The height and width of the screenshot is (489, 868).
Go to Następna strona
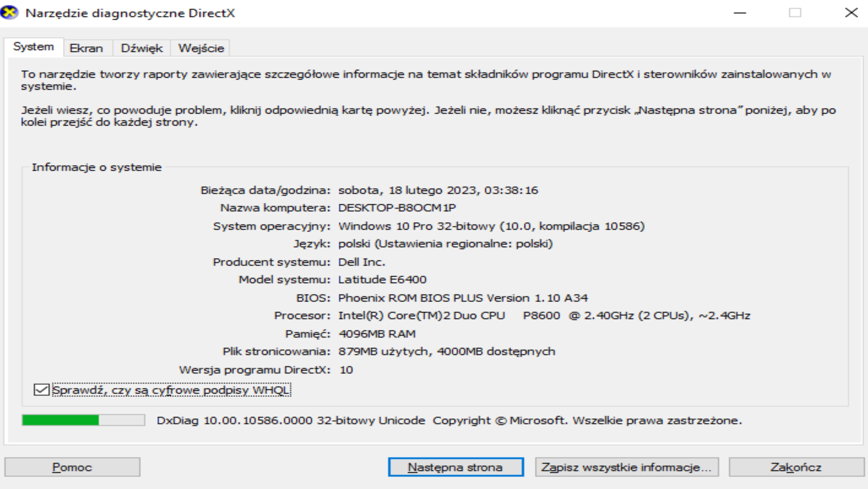click(x=455, y=467)
